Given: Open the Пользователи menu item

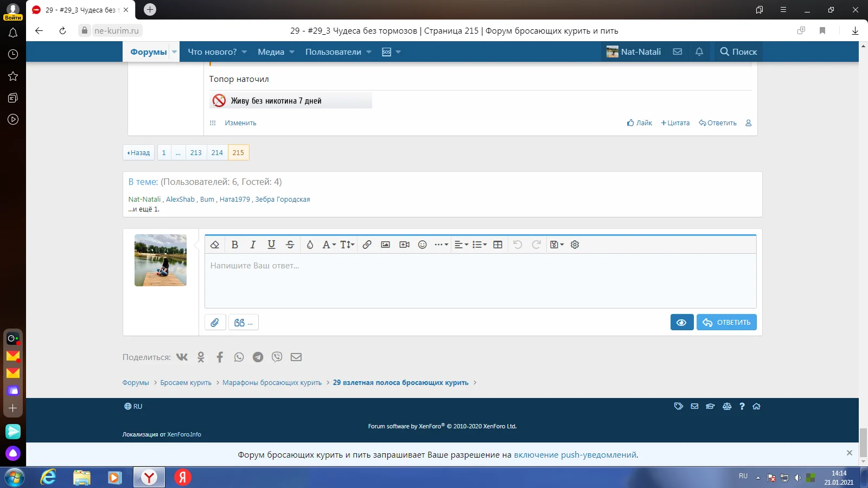Looking at the screenshot, I should tap(333, 52).
